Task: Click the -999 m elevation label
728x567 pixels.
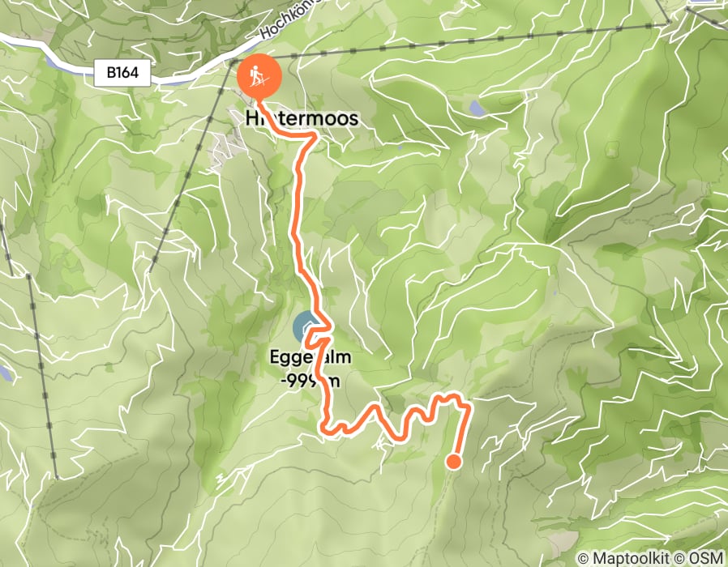Action: point(310,381)
